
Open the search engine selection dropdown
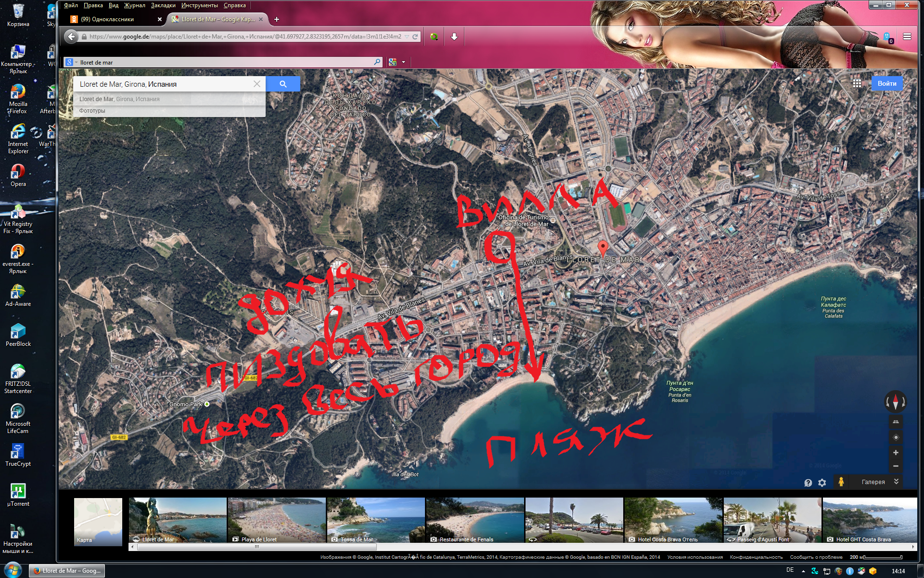(x=72, y=62)
